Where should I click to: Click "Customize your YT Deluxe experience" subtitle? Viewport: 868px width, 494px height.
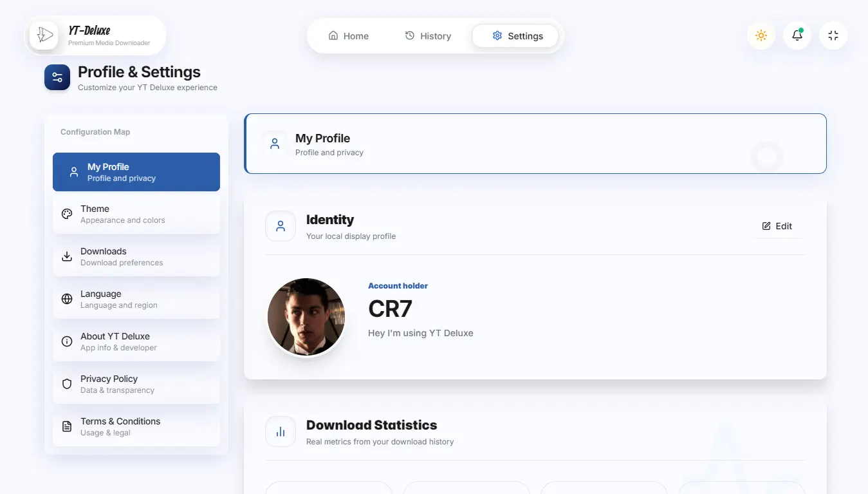click(x=147, y=88)
